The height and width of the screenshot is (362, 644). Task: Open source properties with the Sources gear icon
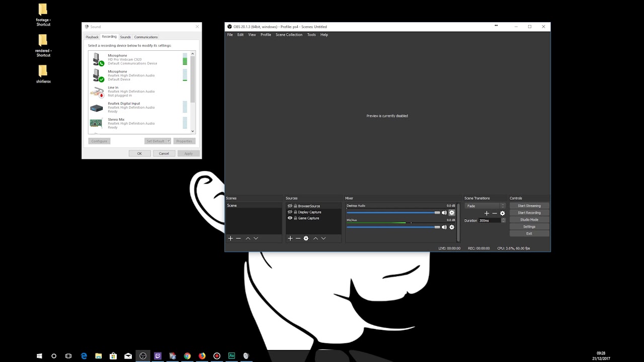pos(306,238)
